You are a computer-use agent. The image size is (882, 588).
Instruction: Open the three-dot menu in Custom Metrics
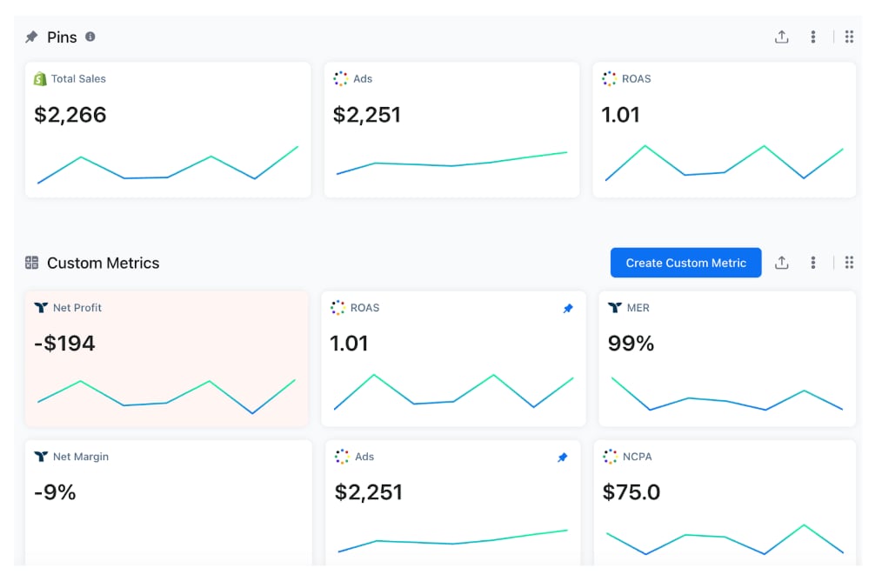[x=812, y=263]
